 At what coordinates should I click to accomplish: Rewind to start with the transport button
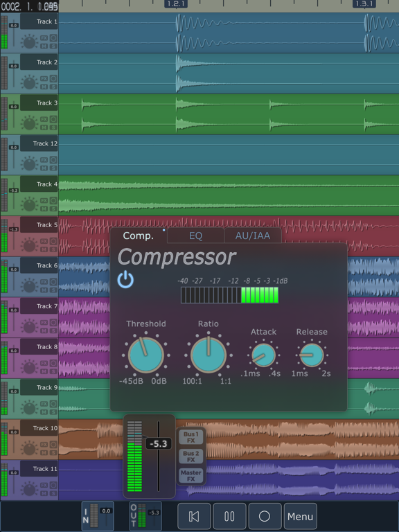(x=194, y=516)
